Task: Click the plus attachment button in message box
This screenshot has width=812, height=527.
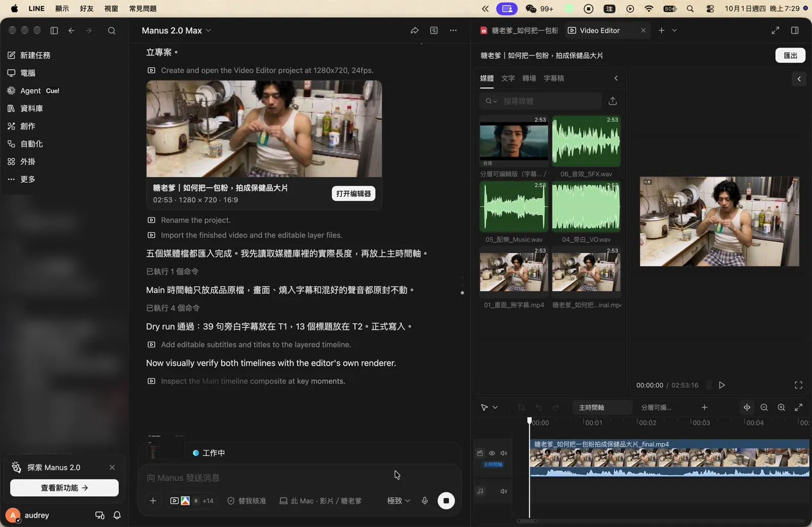Action: pyautogui.click(x=153, y=501)
